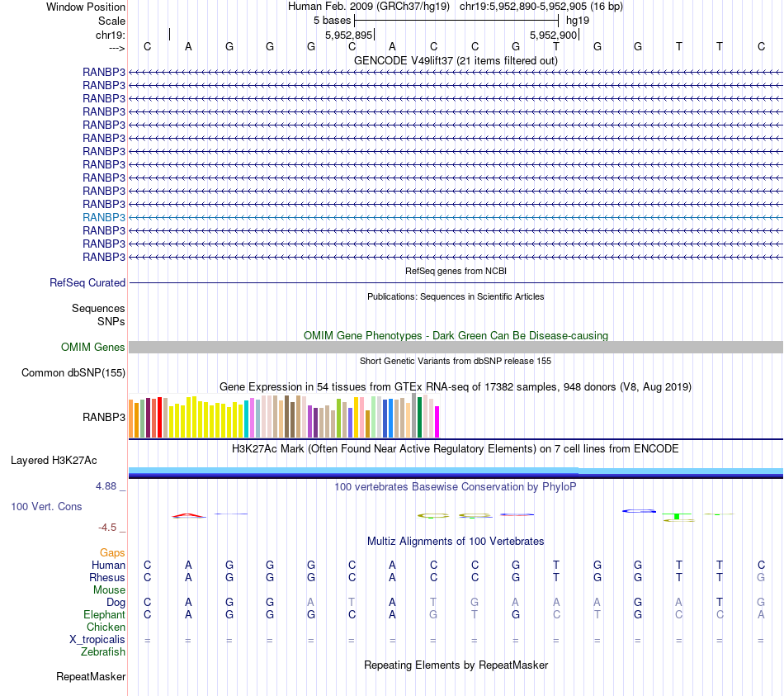Click the Scale label
The image size is (784, 696).
(x=111, y=21)
